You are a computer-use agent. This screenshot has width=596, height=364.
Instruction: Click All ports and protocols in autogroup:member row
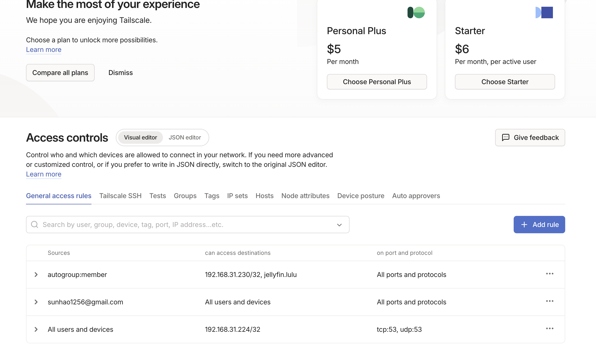pos(412,275)
